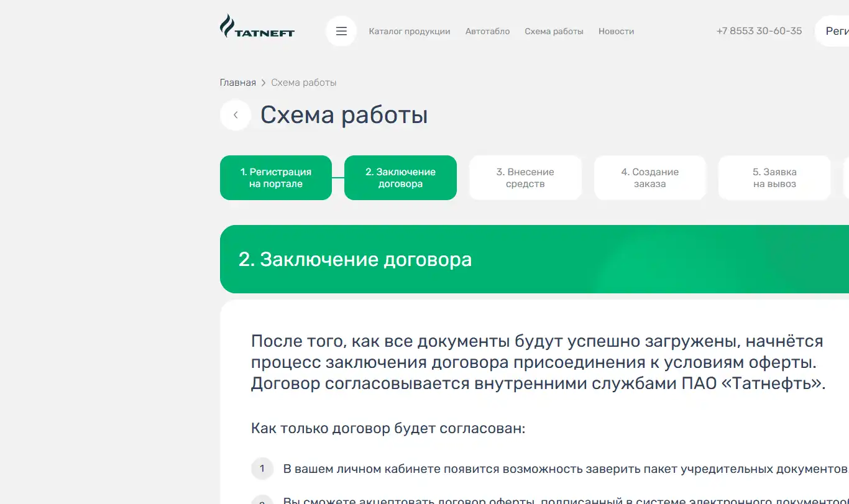The height and width of the screenshot is (504, 849).
Task: Click the green 2. Заключение договора banner title
Action: click(x=355, y=259)
